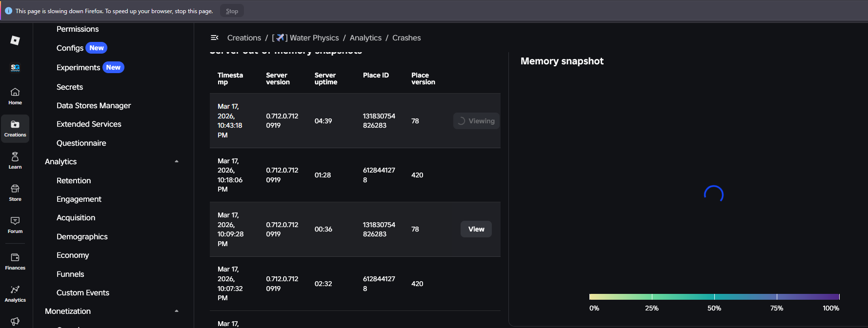Click the Memory snapshot heading
The width and height of the screenshot is (868, 328).
[x=562, y=61]
